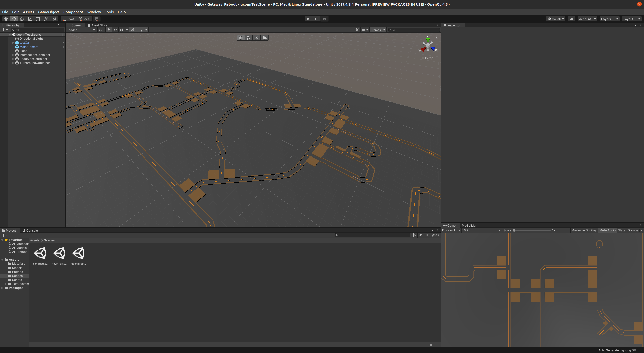644x353 pixels.
Task: Select the Move tool in the toolbar
Action: point(14,19)
